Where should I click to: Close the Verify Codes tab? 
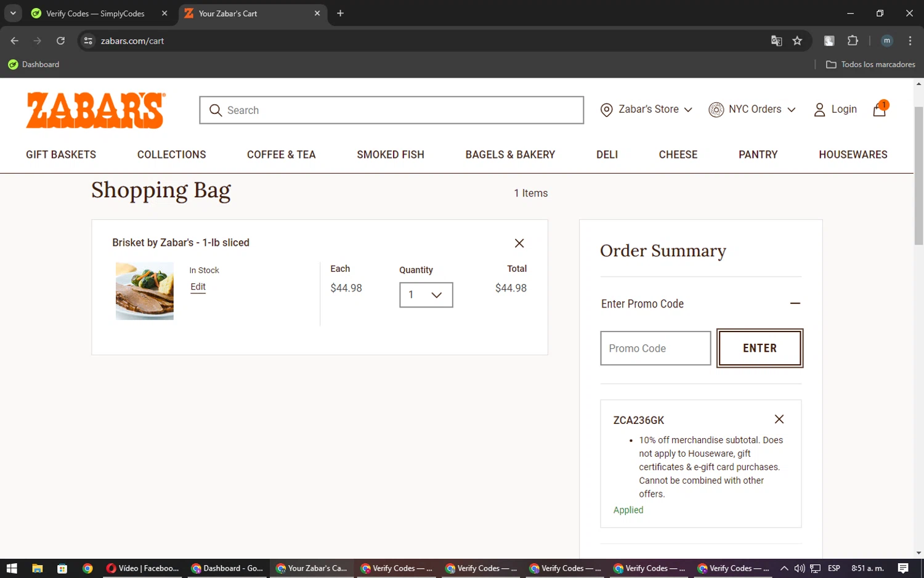coord(164,13)
